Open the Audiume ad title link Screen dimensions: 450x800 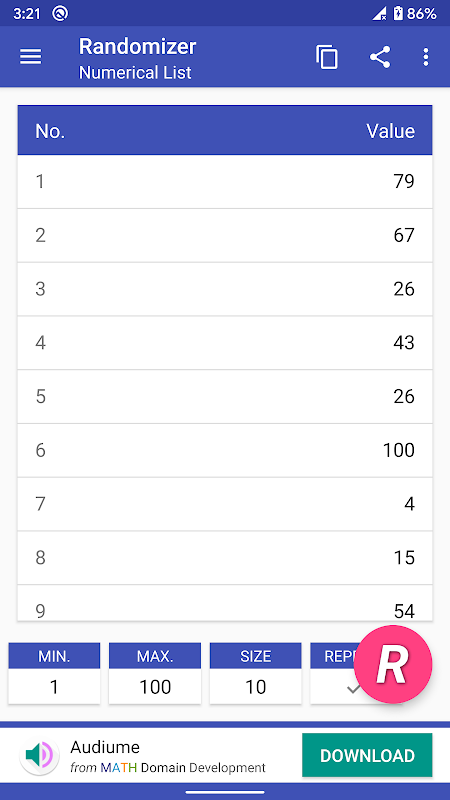[105, 747]
